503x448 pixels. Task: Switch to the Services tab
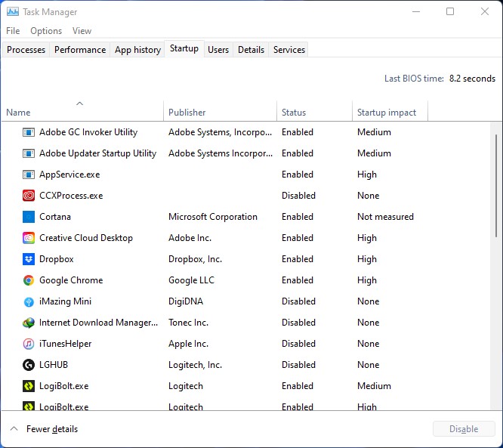(x=289, y=50)
